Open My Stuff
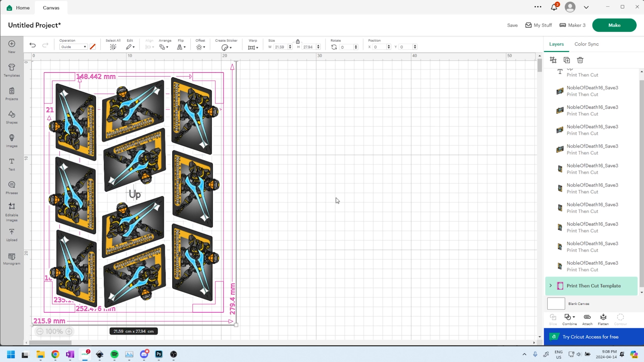The width and height of the screenshot is (644, 362). pos(539,25)
